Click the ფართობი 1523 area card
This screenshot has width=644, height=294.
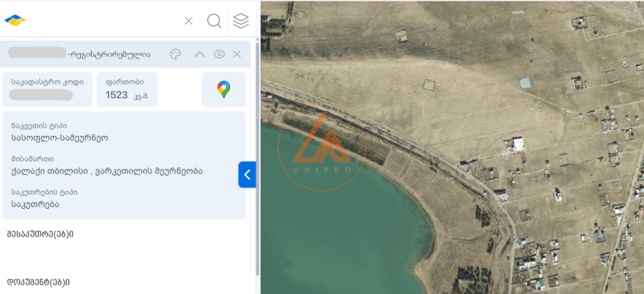(x=127, y=90)
